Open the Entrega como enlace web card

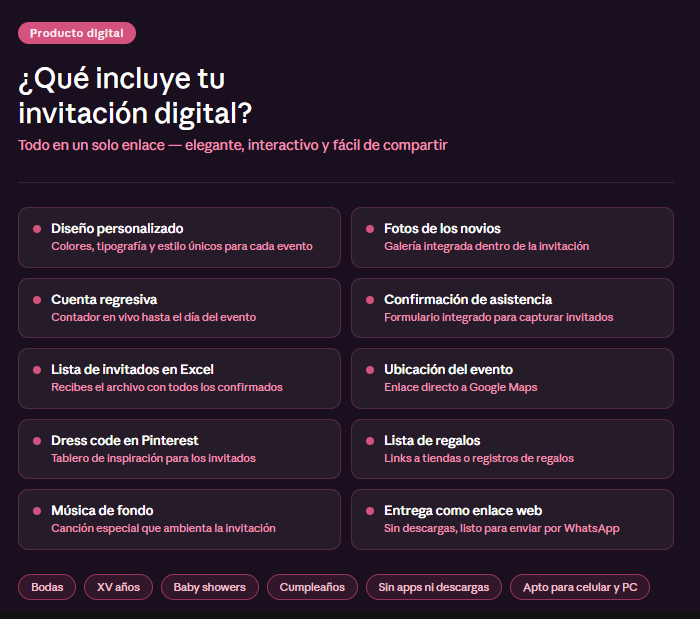pos(512,519)
